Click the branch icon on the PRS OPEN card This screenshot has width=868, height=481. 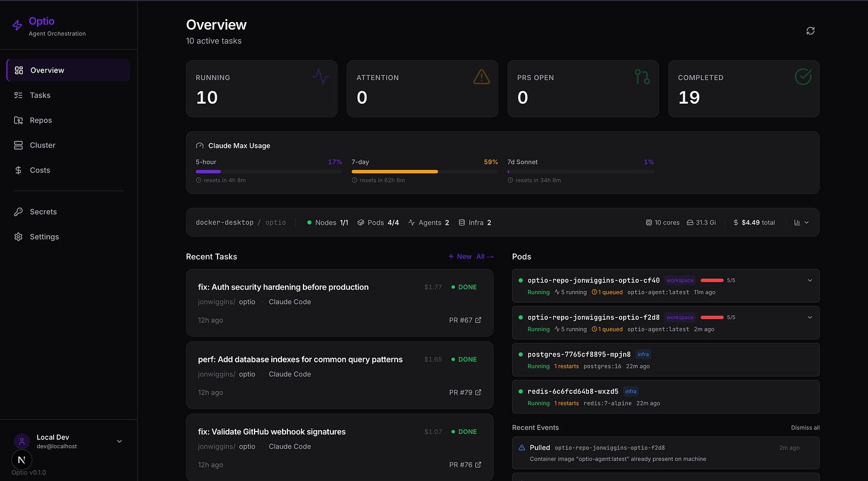(x=641, y=76)
